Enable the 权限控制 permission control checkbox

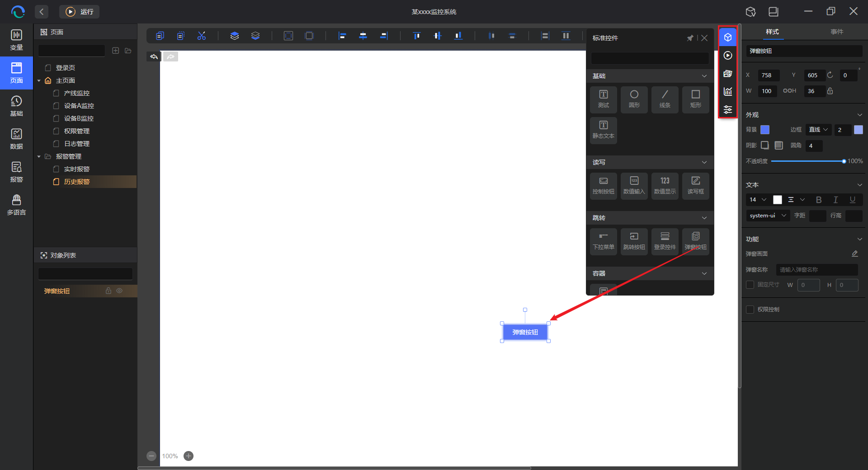coord(750,310)
